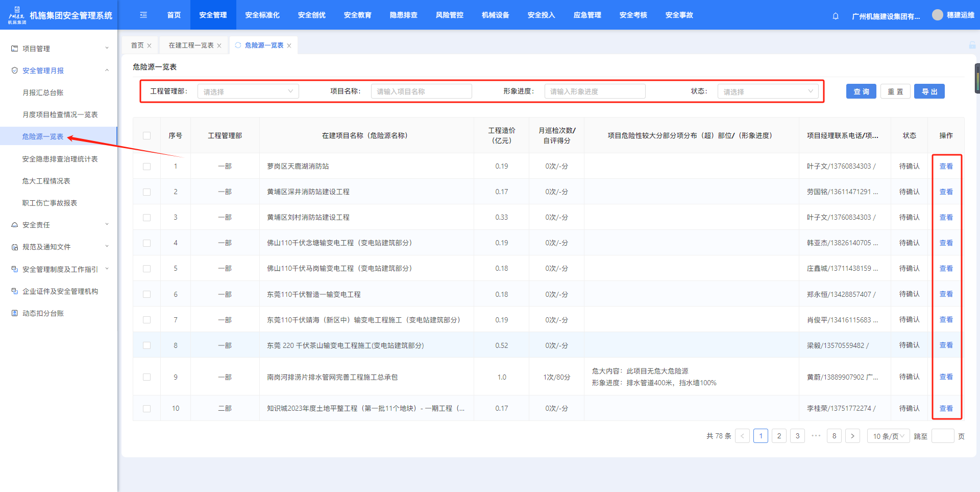This screenshot has width=980, height=492.
Task: Click the user avatar icon
Action: [937, 15]
